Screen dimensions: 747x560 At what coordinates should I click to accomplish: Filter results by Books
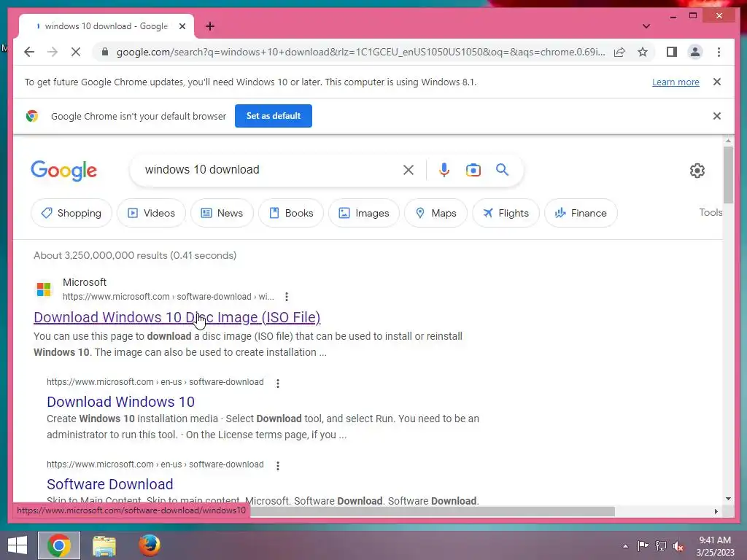291,213
